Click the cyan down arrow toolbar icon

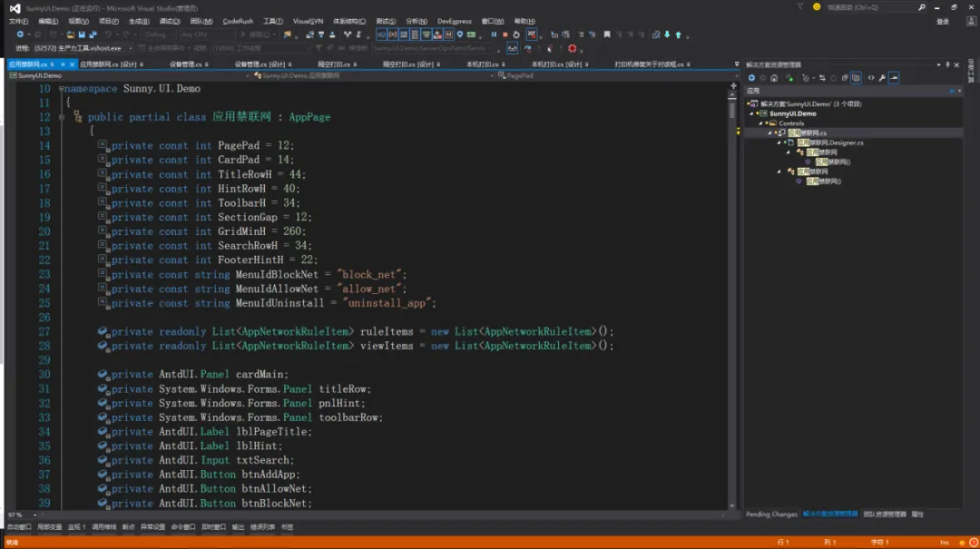668,34
